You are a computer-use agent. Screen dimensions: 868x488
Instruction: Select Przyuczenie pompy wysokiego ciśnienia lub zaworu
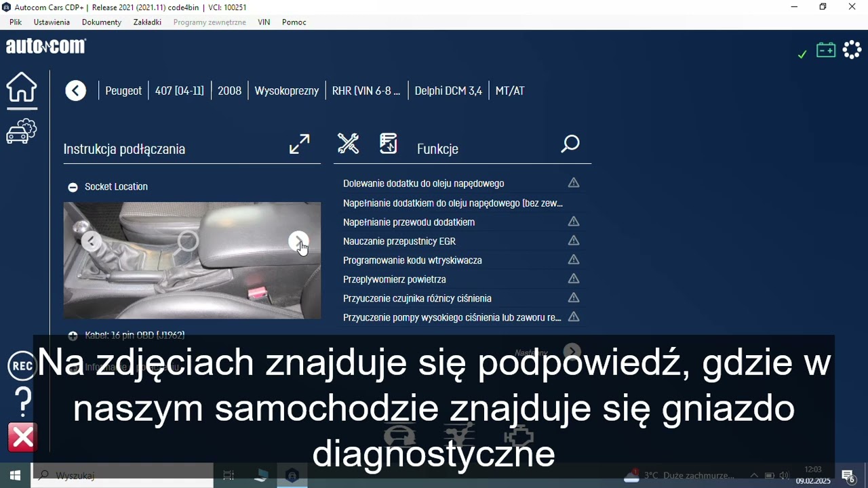(452, 317)
